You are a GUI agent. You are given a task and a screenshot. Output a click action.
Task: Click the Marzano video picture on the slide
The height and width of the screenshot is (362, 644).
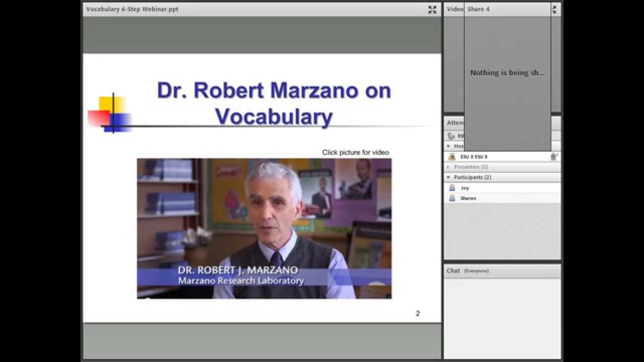click(264, 229)
